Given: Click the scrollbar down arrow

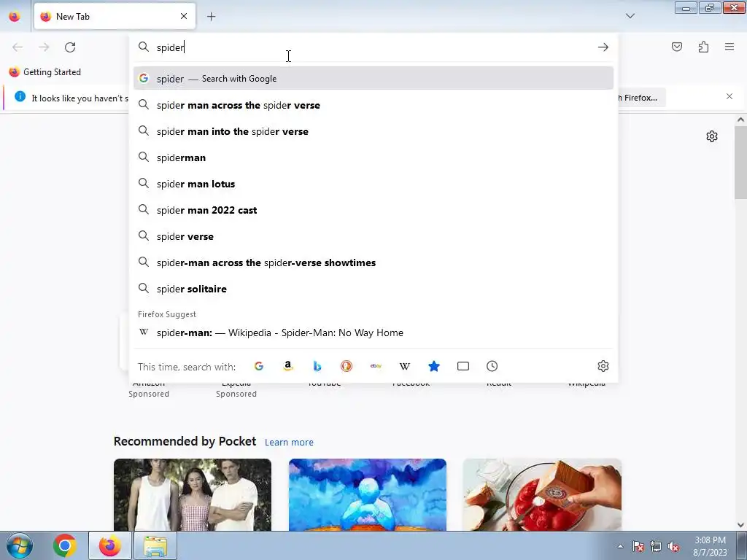Looking at the screenshot, I should pos(740,525).
